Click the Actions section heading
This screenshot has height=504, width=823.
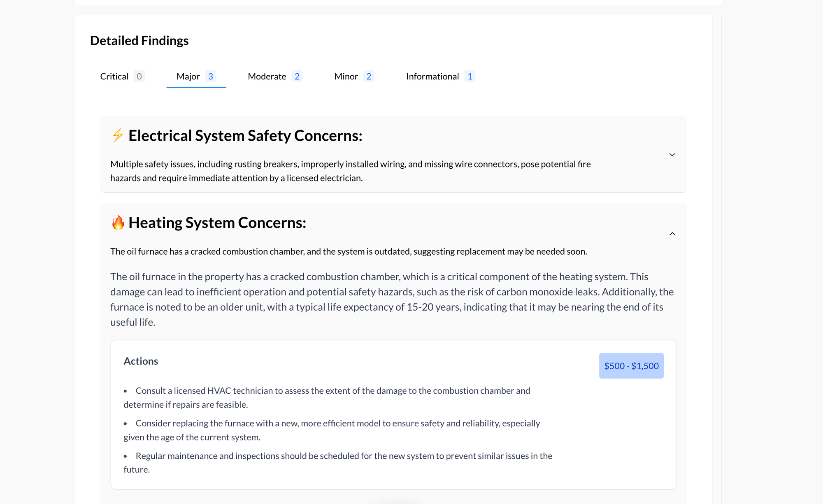[x=141, y=361]
